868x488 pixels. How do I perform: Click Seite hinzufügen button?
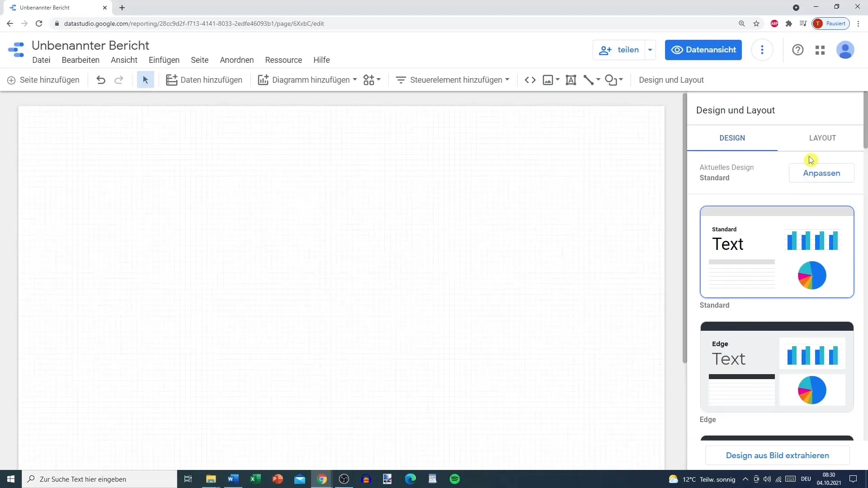(x=43, y=80)
